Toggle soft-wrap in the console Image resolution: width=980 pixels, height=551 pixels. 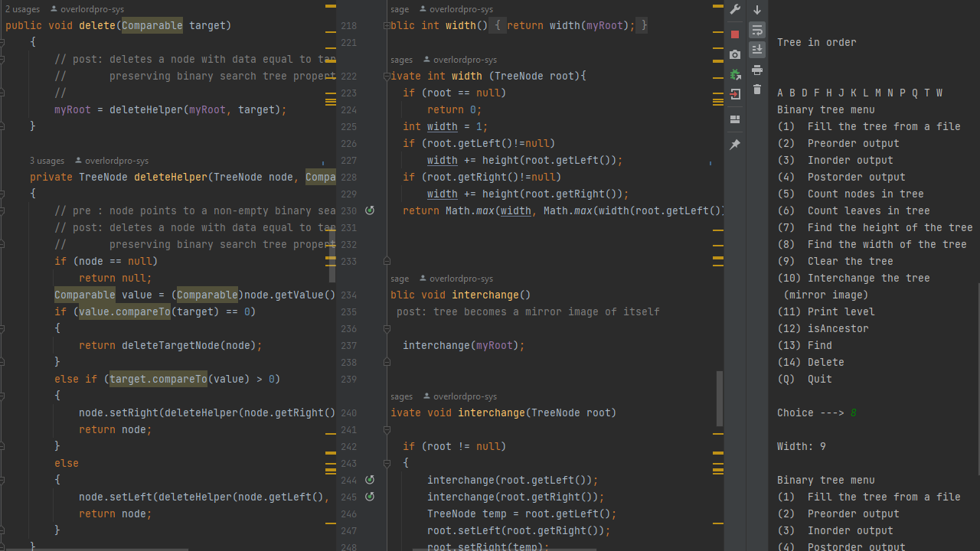point(757,30)
